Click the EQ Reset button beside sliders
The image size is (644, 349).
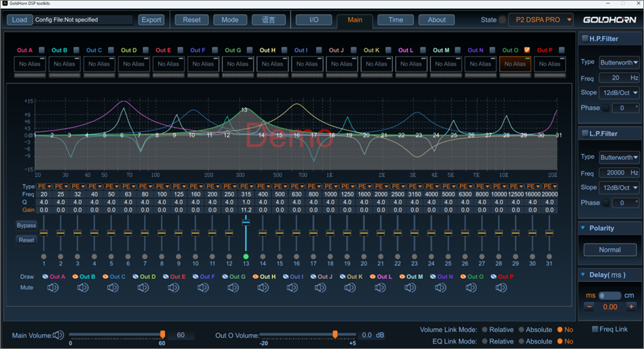coord(27,240)
